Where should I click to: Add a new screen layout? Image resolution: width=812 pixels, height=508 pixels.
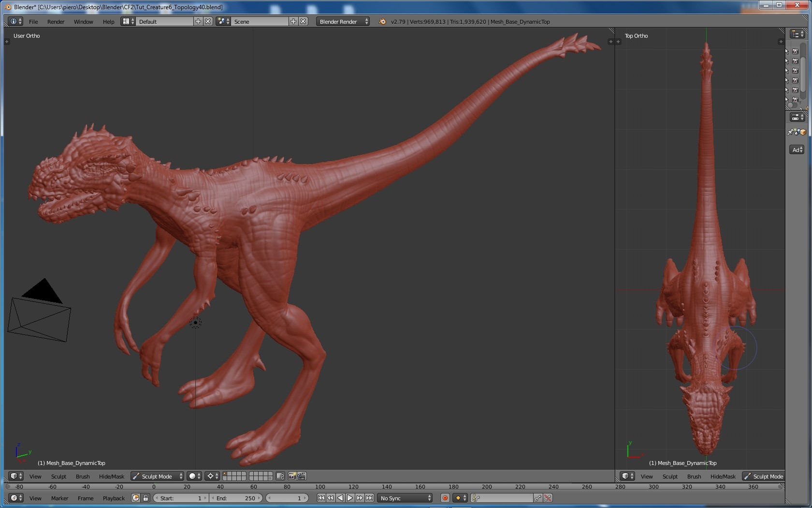click(198, 21)
